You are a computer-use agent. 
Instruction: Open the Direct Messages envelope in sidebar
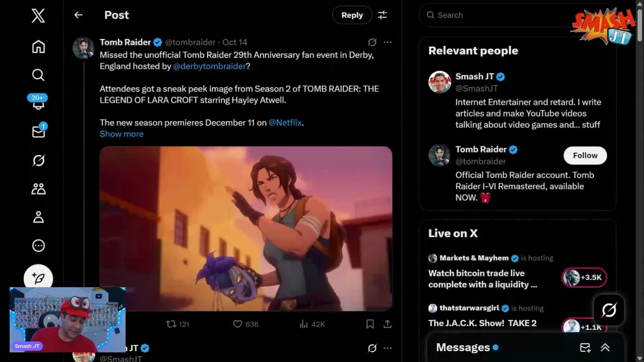[x=38, y=132]
